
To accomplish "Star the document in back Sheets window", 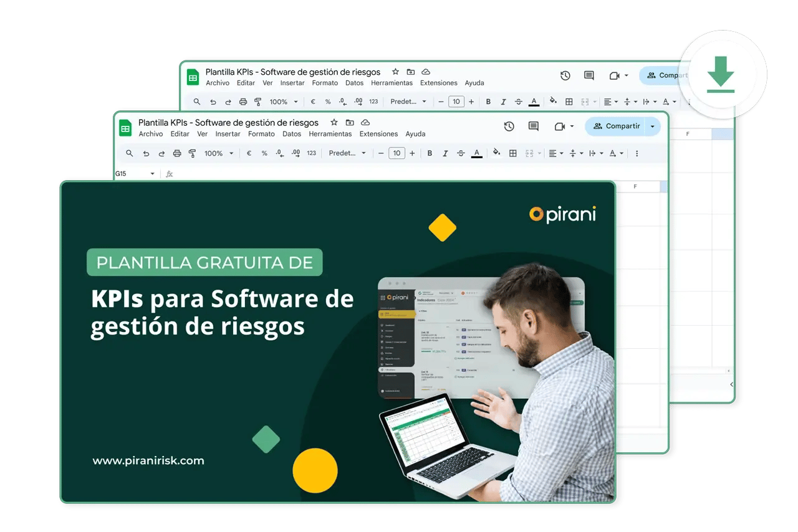I will click(395, 72).
